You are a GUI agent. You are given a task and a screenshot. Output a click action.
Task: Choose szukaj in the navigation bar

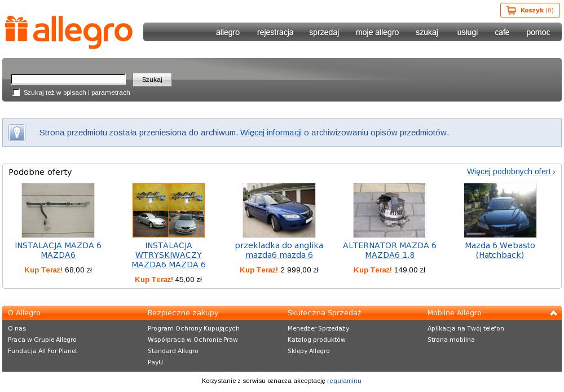(427, 32)
